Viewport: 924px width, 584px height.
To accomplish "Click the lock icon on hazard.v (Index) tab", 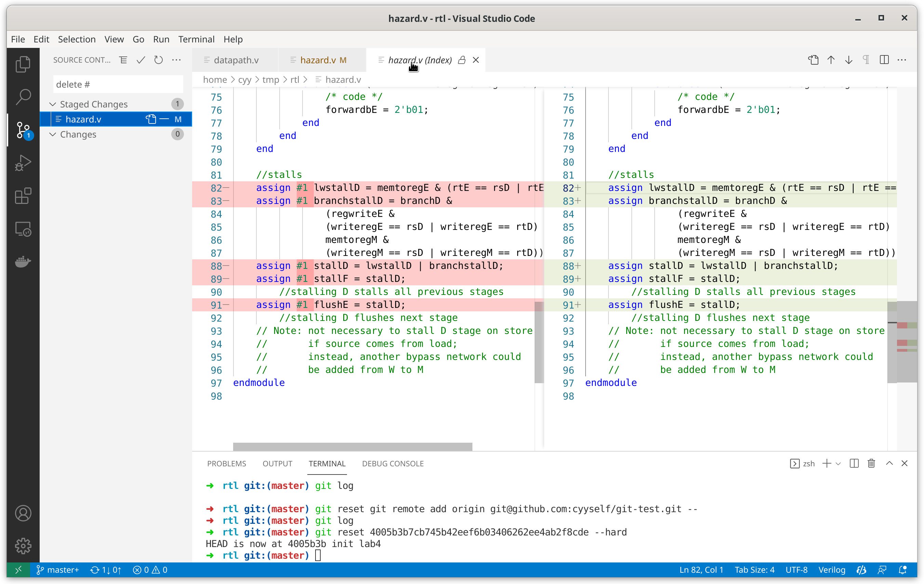I will (462, 60).
